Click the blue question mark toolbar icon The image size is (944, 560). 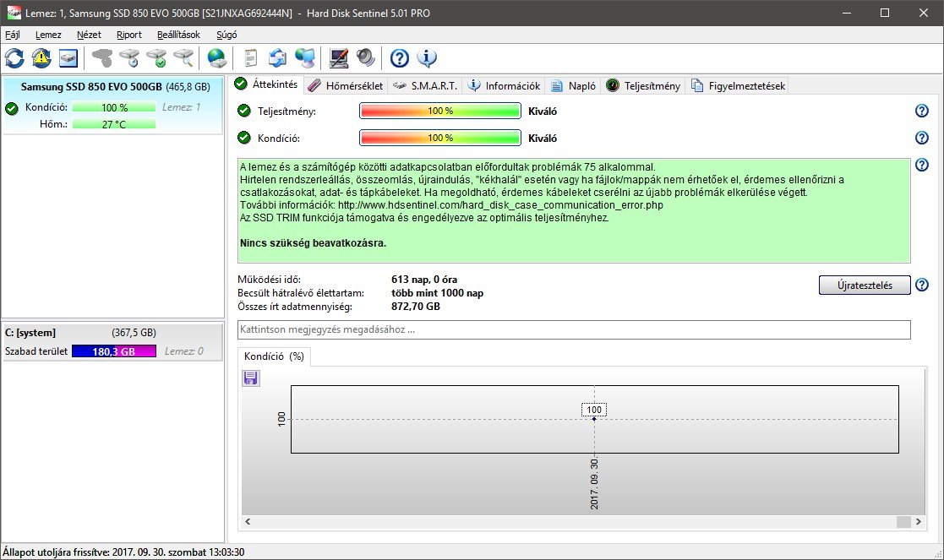(399, 58)
